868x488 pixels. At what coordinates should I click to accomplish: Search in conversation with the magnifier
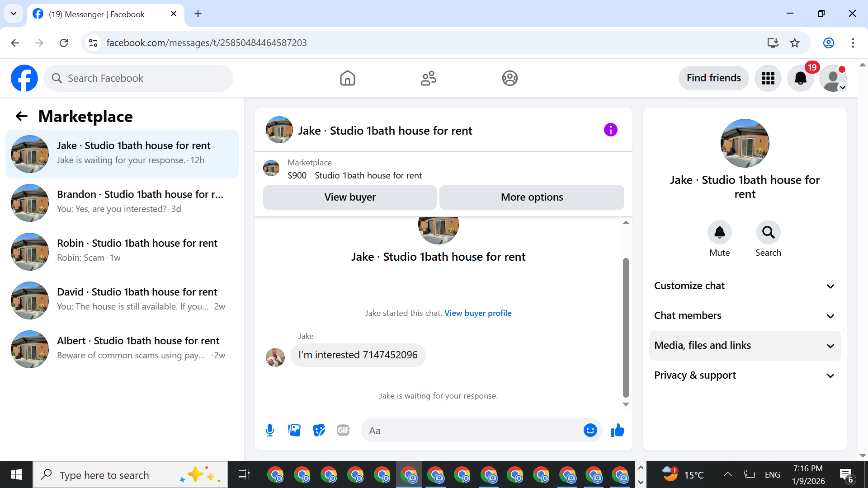[x=768, y=232]
